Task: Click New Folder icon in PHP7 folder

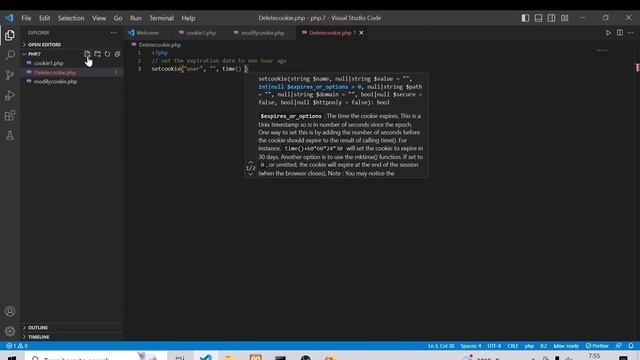Action: point(98,54)
